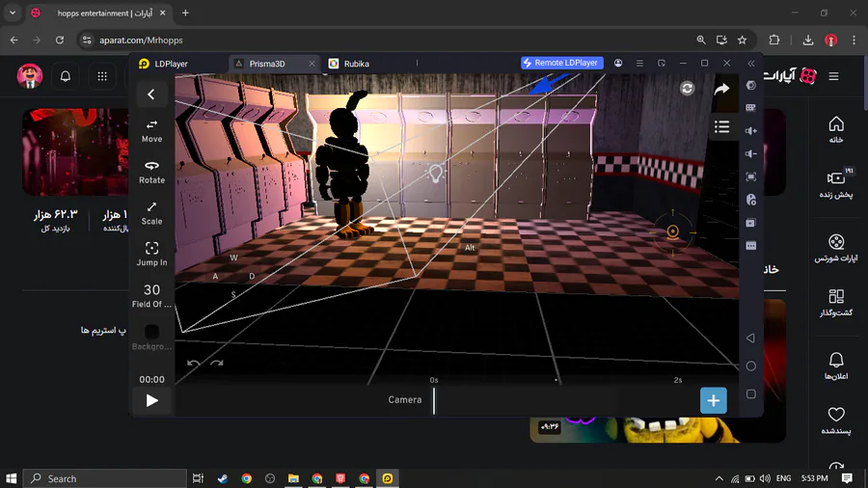This screenshot has width=868, height=488.
Task: Open the Aparat hamburger menu
Action: [833, 76]
